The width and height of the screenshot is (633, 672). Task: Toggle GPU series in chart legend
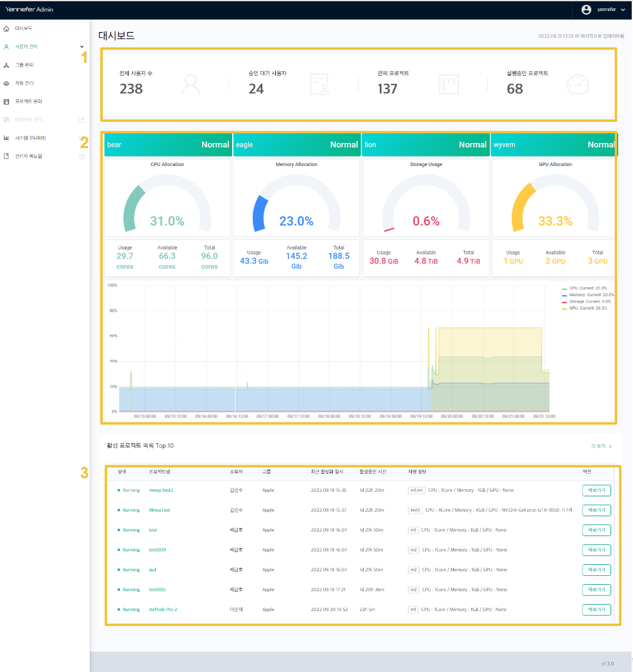pyautogui.click(x=582, y=308)
